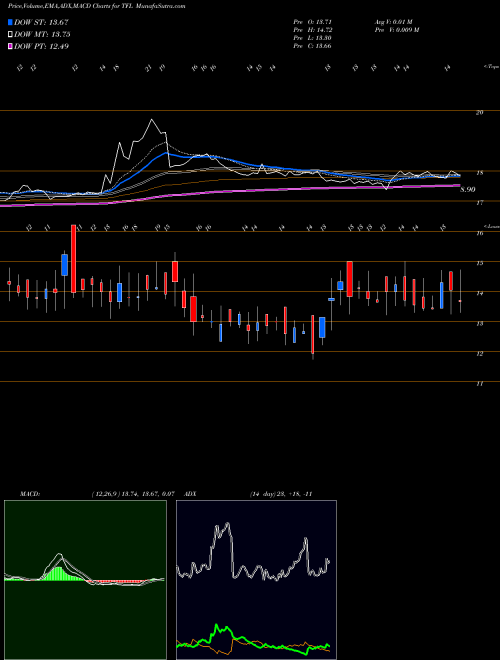This screenshot has height=660, width=500.
Task: Open the dark blue ADX indicator panel
Action: pos(256,580)
